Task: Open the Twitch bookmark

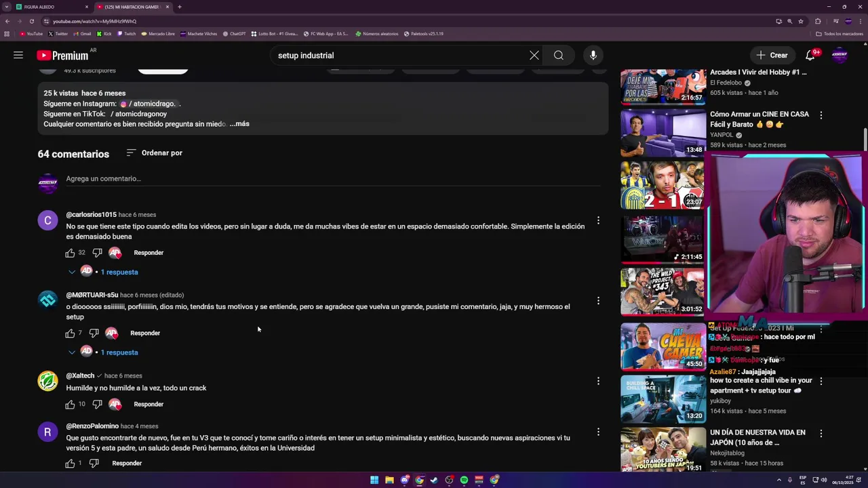Action: click(127, 34)
